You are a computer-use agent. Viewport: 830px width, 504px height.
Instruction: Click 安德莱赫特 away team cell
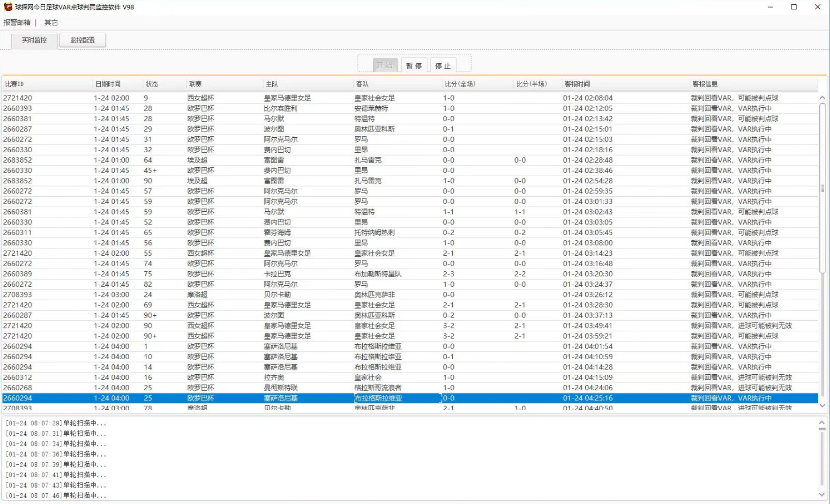[x=371, y=108]
